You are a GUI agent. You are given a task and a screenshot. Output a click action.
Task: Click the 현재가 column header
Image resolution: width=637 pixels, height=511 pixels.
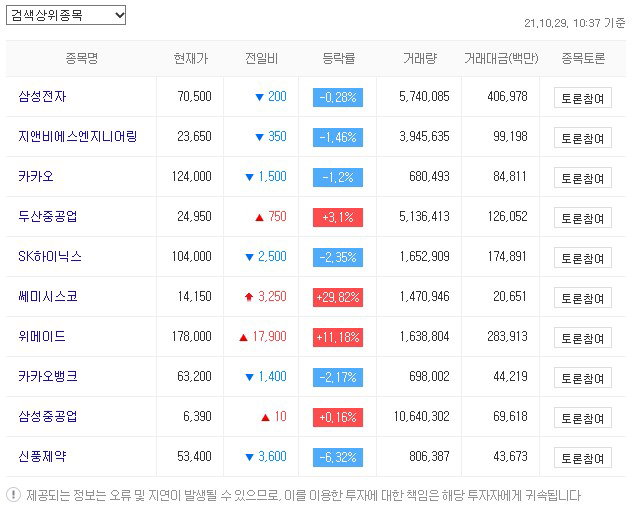point(191,58)
